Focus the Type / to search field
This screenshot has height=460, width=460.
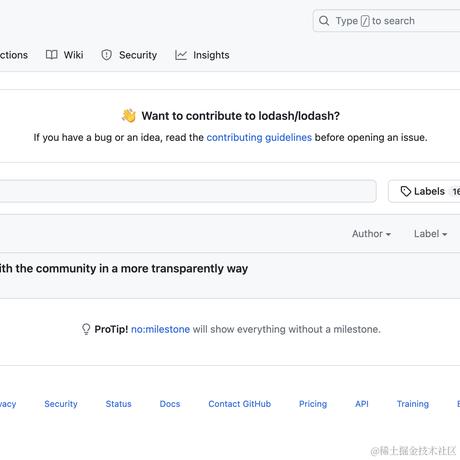(387, 21)
